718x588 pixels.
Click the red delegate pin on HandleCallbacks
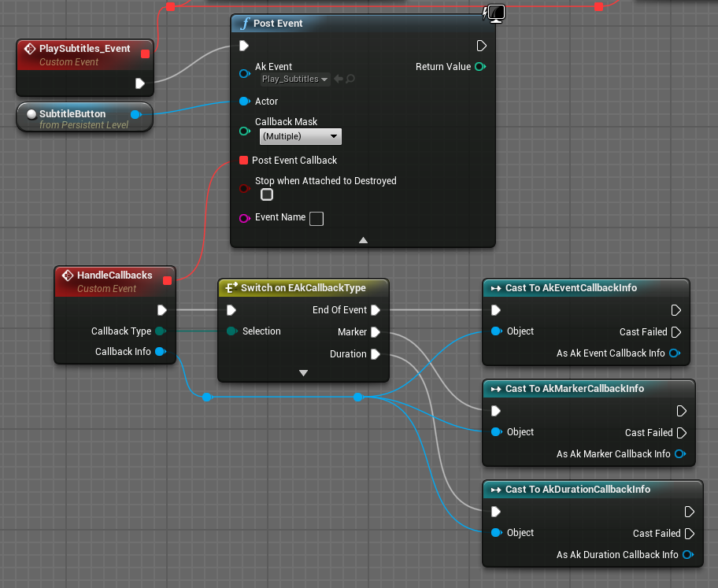167,280
